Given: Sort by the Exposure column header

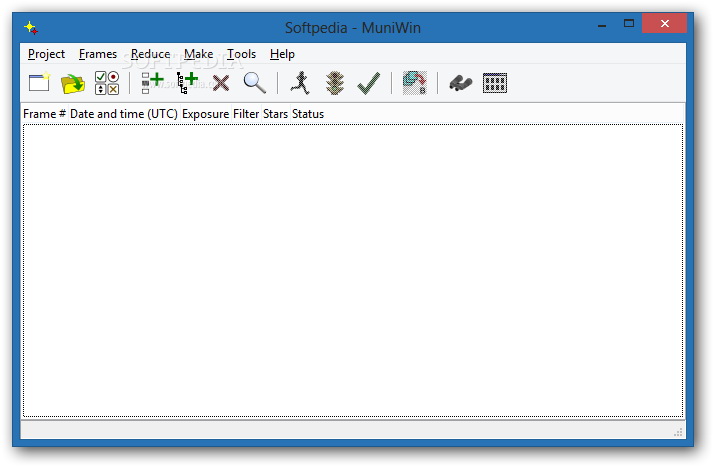Looking at the screenshot, I should (x=205, y=114).
